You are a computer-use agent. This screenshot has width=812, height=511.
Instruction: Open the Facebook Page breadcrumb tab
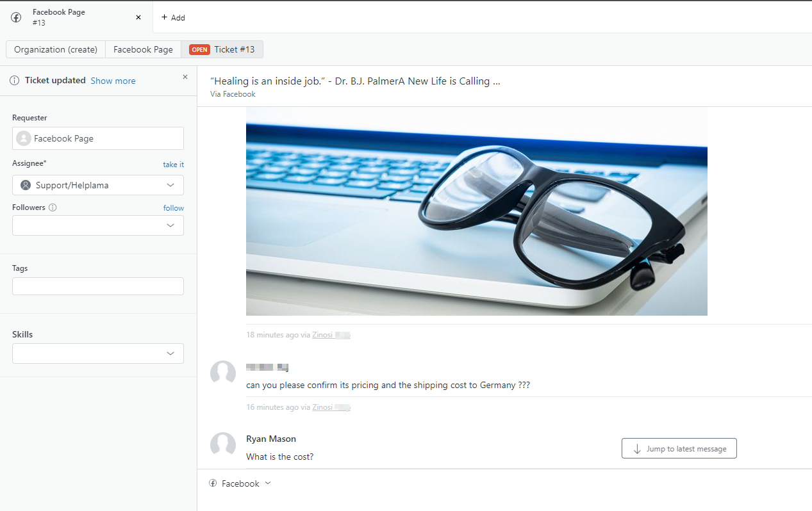[x=143, y=49]
